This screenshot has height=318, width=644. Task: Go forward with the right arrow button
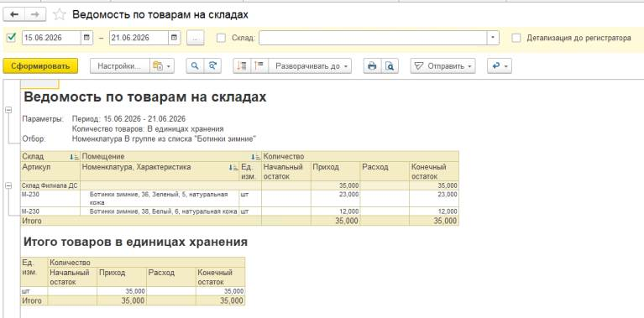35,15
